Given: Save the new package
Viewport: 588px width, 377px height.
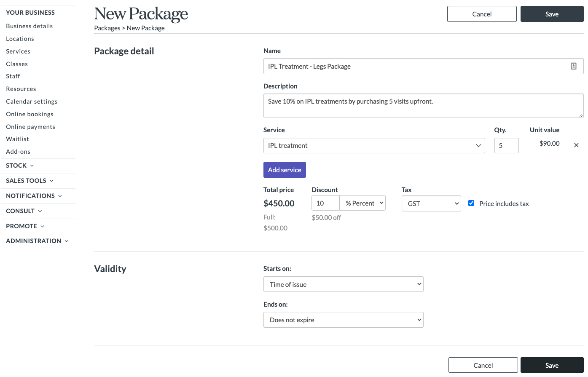Looking at the screenshot, I should click(552, 14).
